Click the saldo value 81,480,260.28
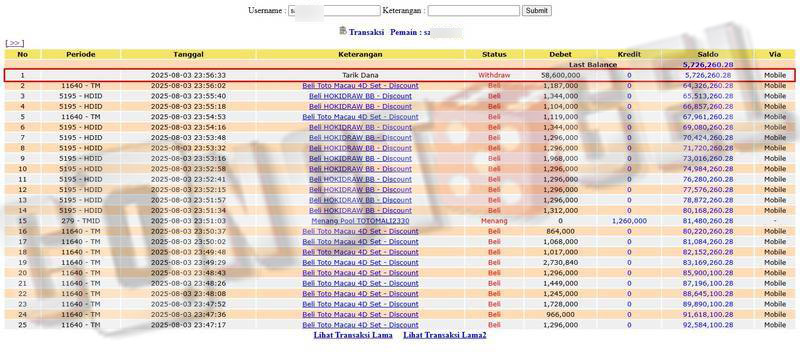The image size is (800, 360). pos(708,221)
